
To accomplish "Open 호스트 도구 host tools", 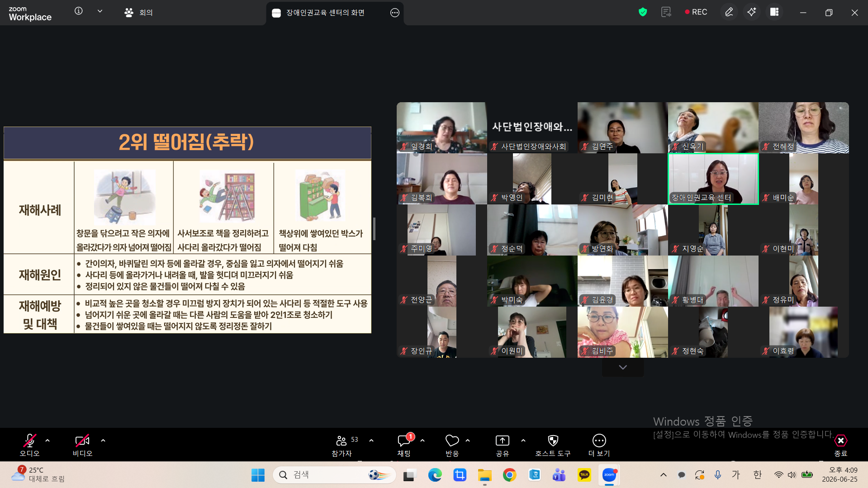I will pyautogui.click(x=553, y=445).
